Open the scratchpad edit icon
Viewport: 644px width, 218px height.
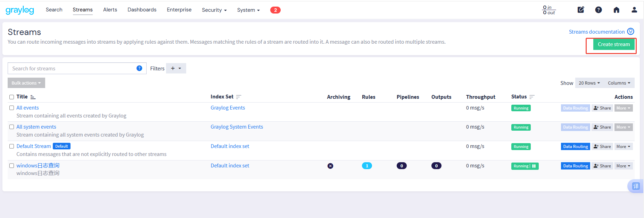pos(581,10)
